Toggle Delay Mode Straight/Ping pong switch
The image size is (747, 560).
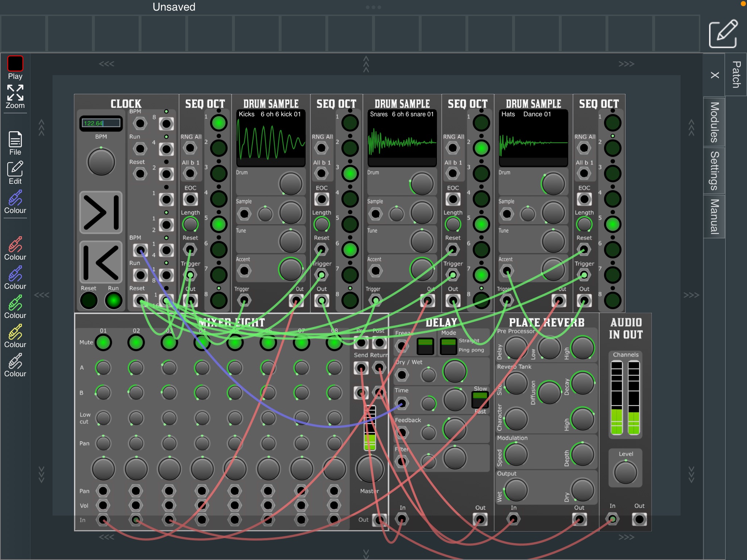(449, 346)
